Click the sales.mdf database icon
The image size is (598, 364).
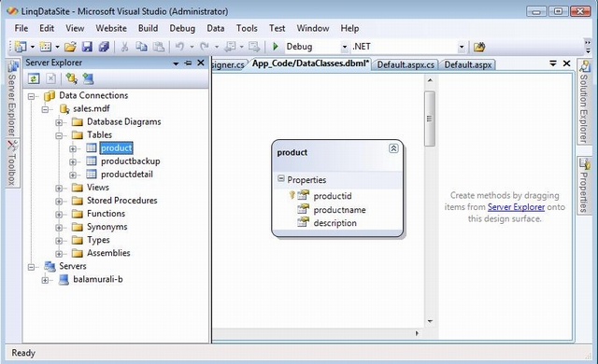click(64, 109)
